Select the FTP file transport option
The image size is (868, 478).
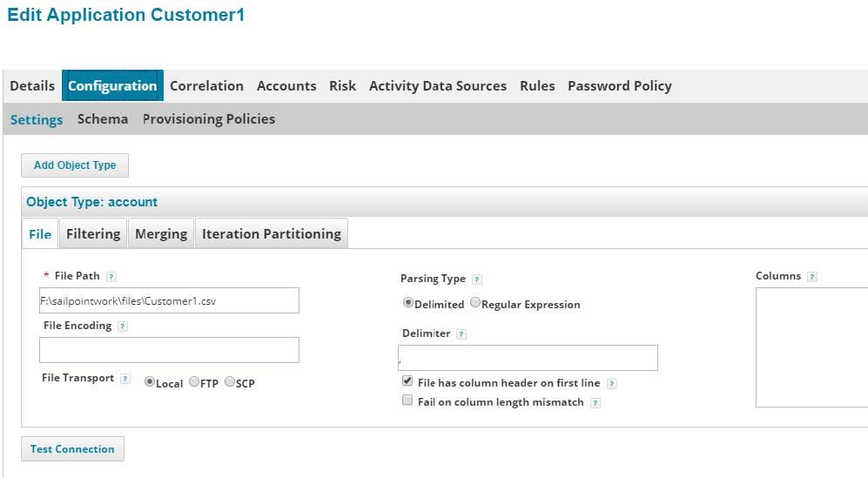[194, 382]
